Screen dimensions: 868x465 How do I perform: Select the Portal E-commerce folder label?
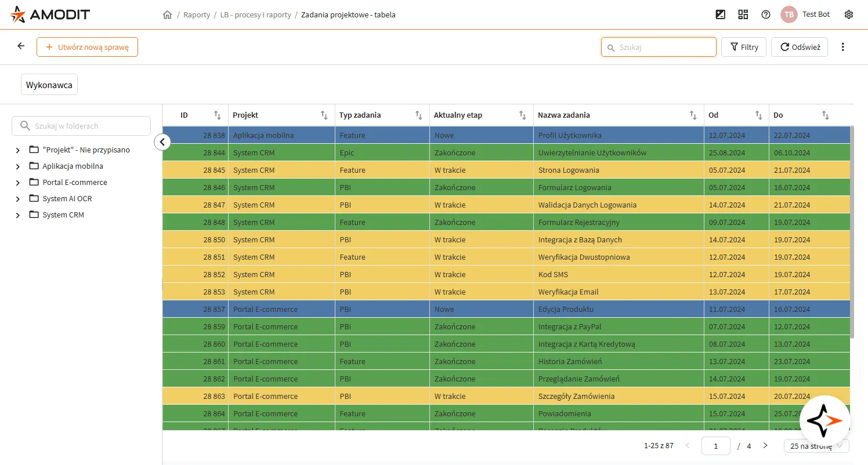click(x=75, y=183)
